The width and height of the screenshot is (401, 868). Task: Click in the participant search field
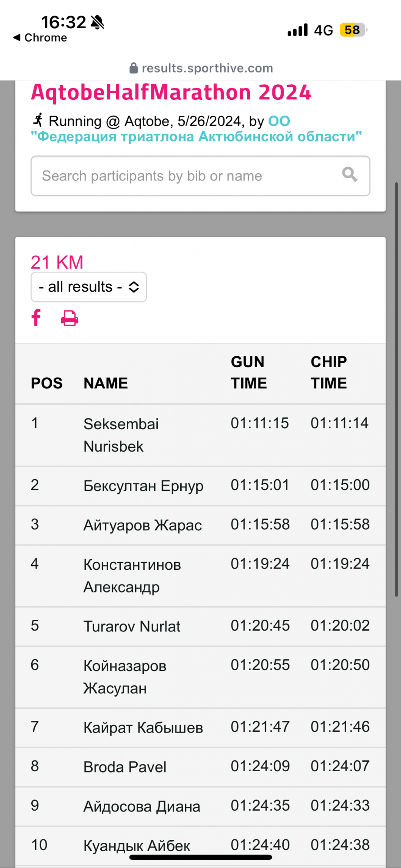[x=187, y=176]
